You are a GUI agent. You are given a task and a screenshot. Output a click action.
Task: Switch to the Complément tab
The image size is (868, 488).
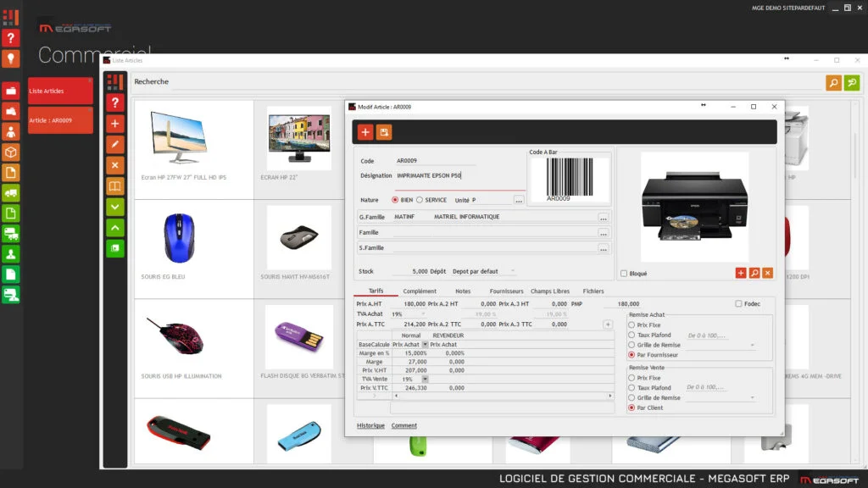tap(420, 291)
